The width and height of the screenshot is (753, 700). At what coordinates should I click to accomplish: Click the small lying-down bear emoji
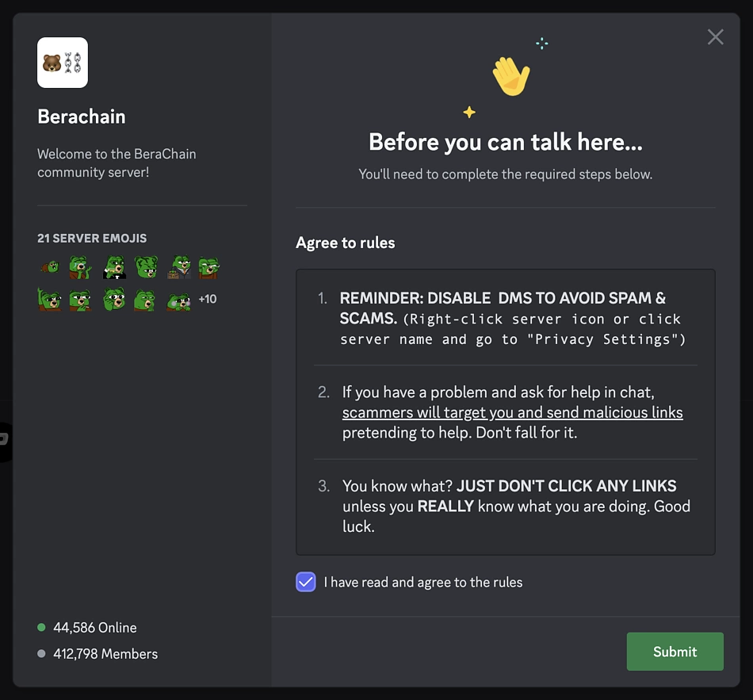coord(50,266)
